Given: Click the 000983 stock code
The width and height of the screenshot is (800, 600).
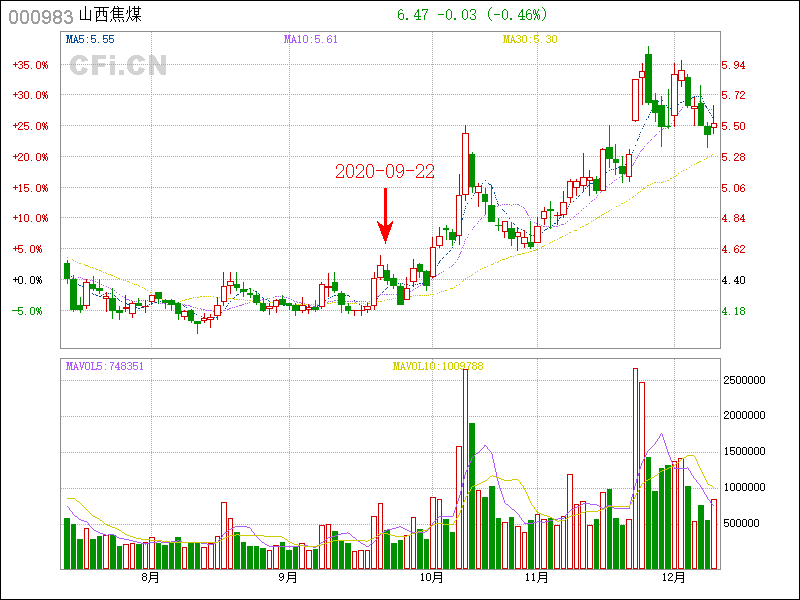Looking at the screenshot, I should click(40, 16).
